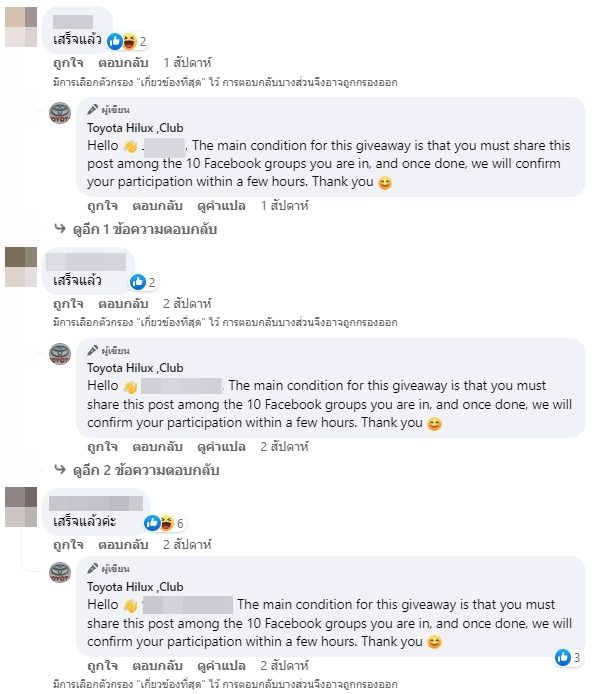The image size is (613, 694).
Task: Open Toyota Hilux ,Club name in second reply
Action: click(135, 368)
